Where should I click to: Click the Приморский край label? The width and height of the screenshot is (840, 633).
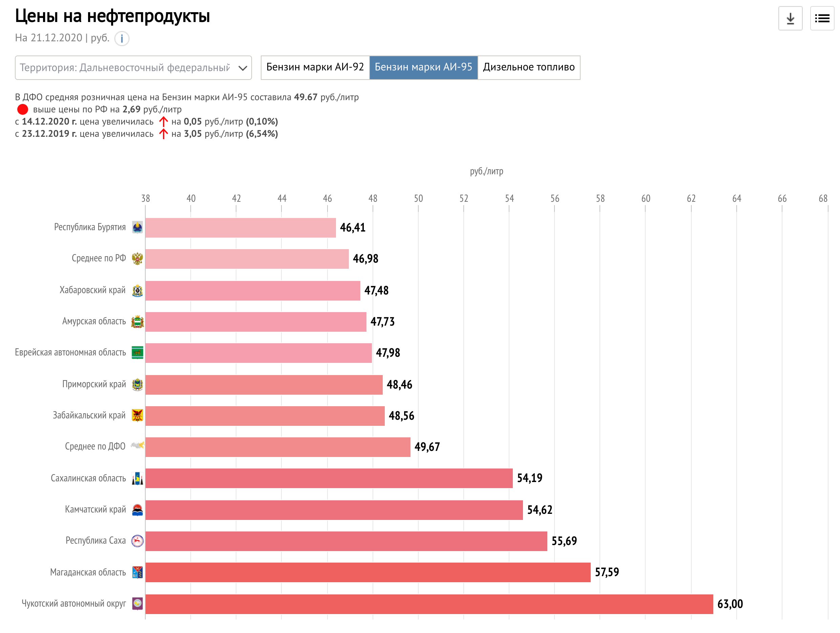point(94,384)
